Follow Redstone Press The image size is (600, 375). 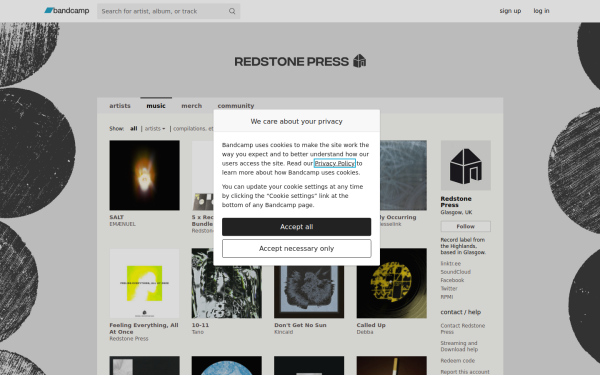(x=465, y=227)
